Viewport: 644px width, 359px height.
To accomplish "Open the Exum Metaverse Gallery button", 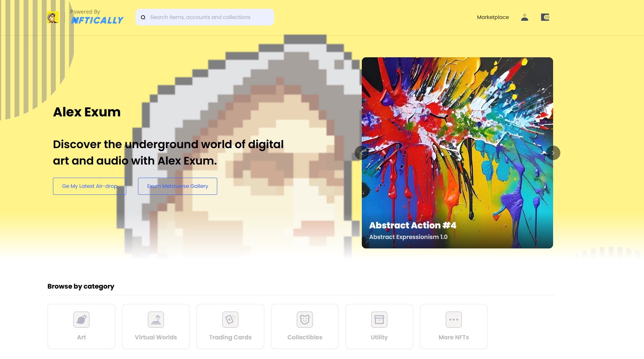I will [177, 186].
